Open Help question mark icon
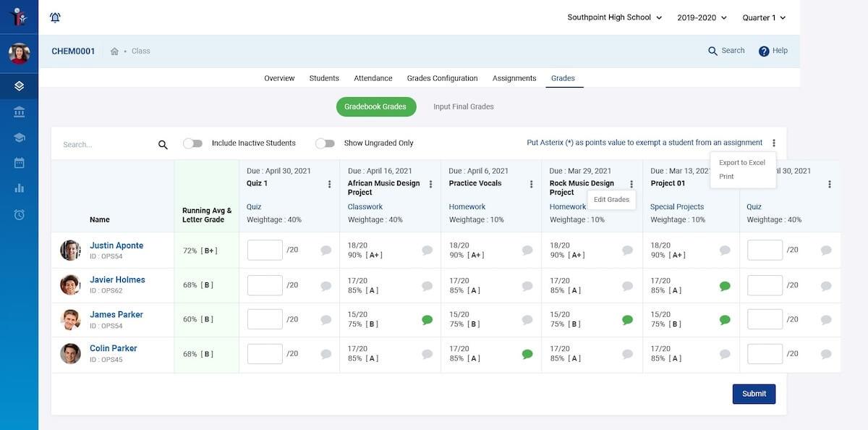Viewport: 868px width, 430px height. pos(764,51)
